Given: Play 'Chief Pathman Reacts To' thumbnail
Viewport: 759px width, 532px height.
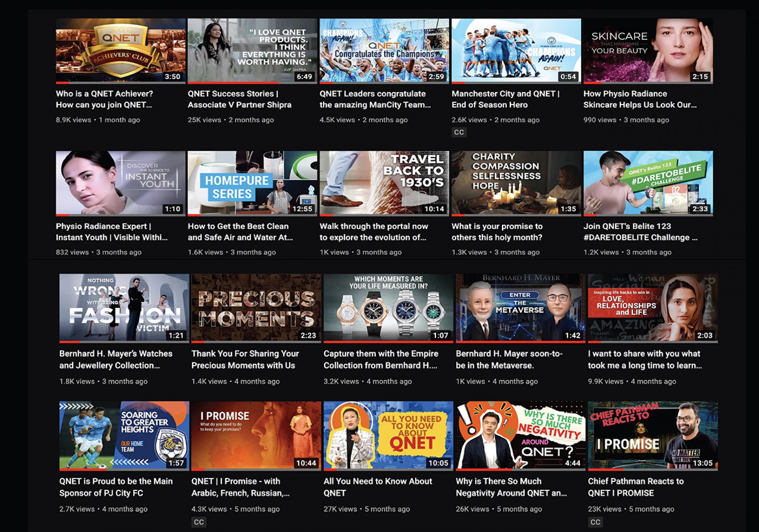Looking at the screenshot, I should (x=653, y=436).
